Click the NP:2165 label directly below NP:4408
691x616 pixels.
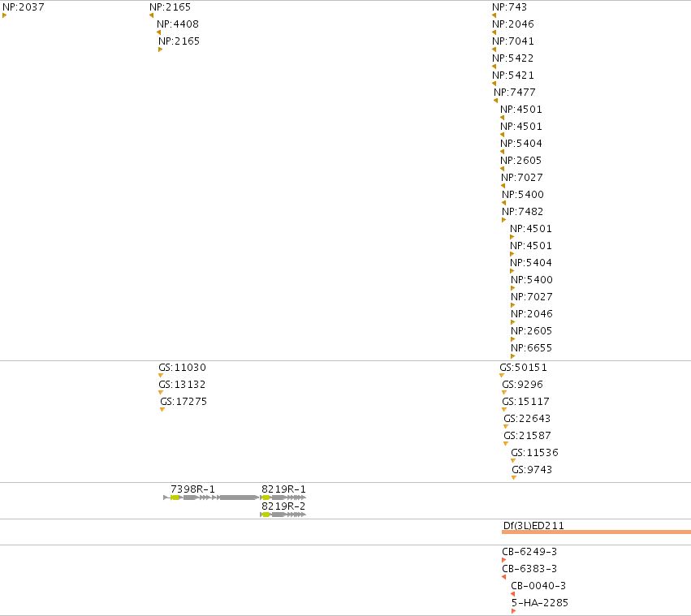coord(179,41)
